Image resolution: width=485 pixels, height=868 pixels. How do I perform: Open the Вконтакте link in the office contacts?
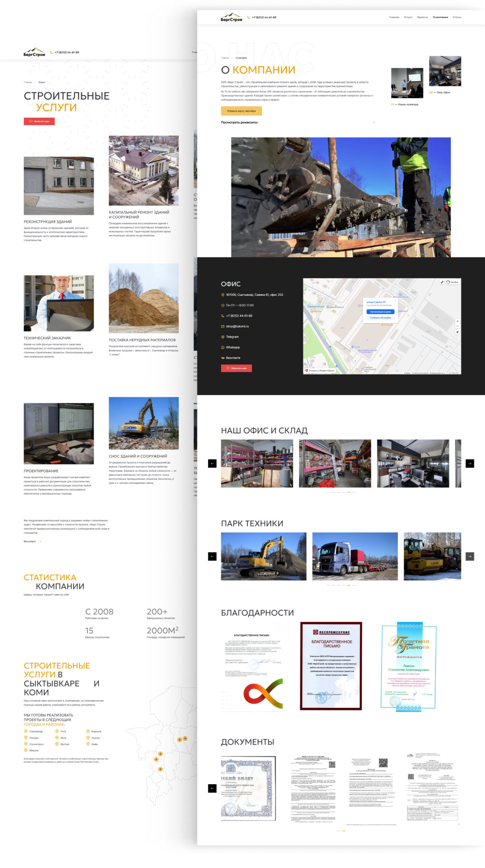click(x=233, y=358)
